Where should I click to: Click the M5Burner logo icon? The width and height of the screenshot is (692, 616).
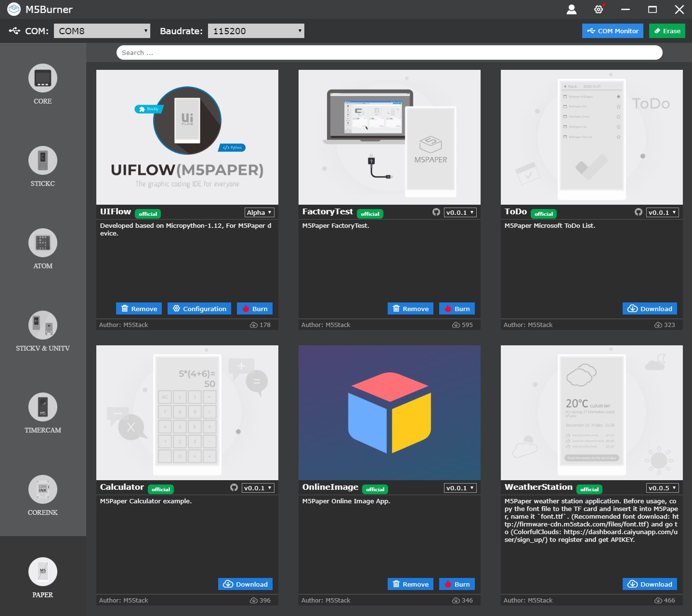click(x=14, y=9)
